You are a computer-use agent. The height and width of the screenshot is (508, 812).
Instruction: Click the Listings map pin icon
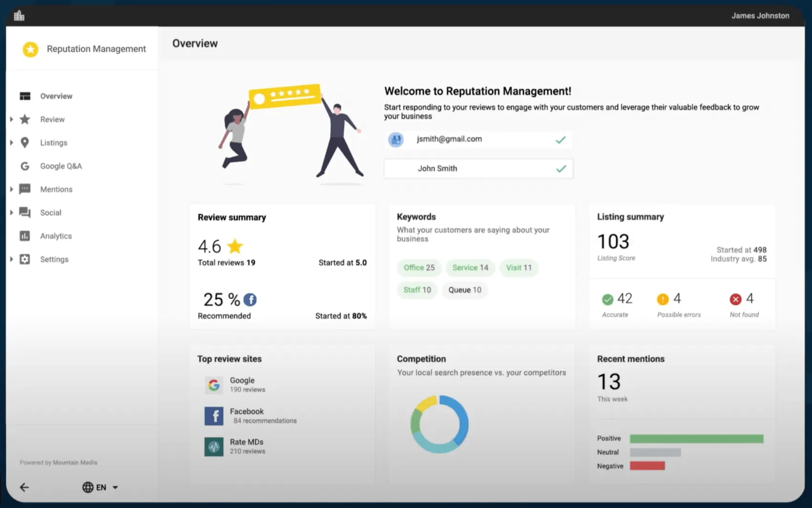[x=24, y=143]
